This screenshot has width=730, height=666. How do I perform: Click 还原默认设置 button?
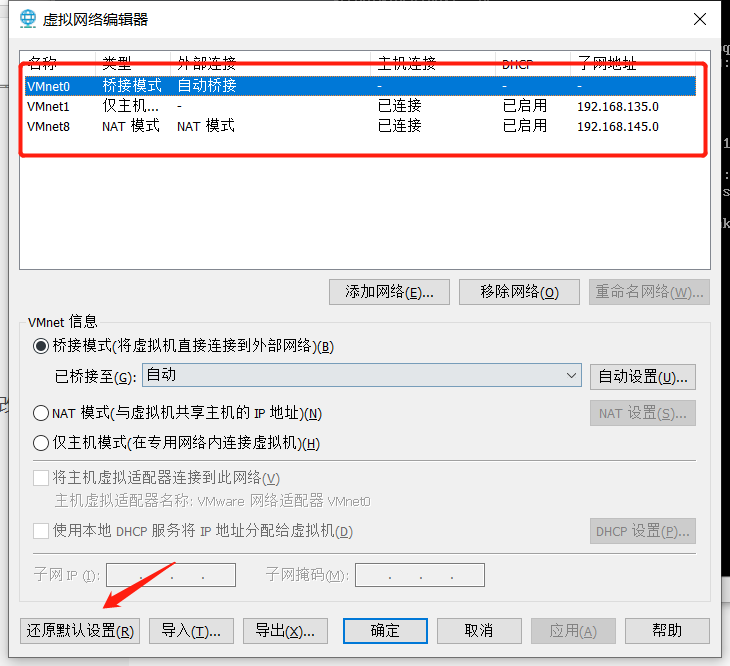point(80,631)
